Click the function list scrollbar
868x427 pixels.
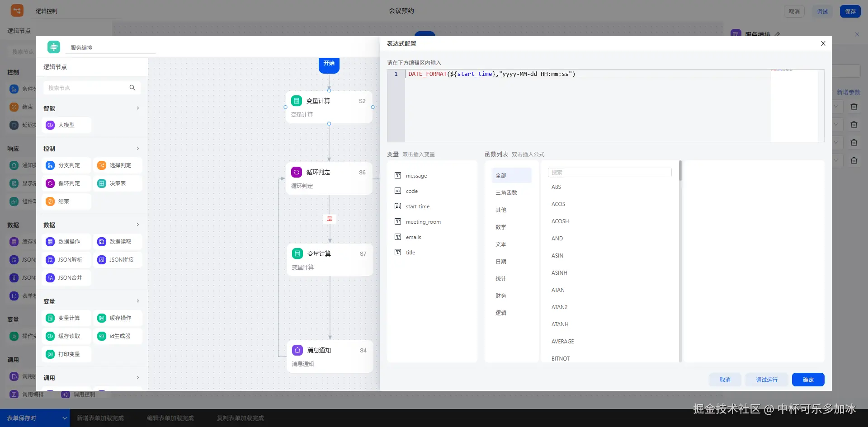[680, 171]
